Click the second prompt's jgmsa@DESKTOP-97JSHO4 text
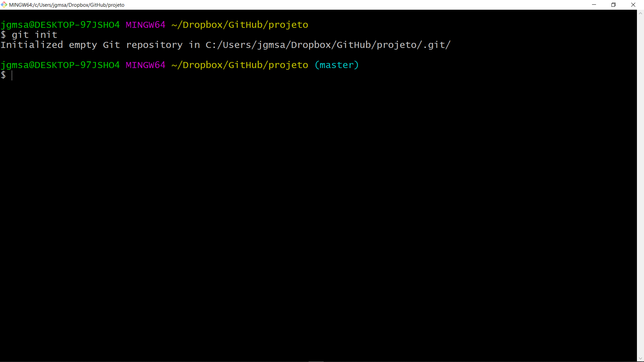Screen dimensions: 644x362 60,65
